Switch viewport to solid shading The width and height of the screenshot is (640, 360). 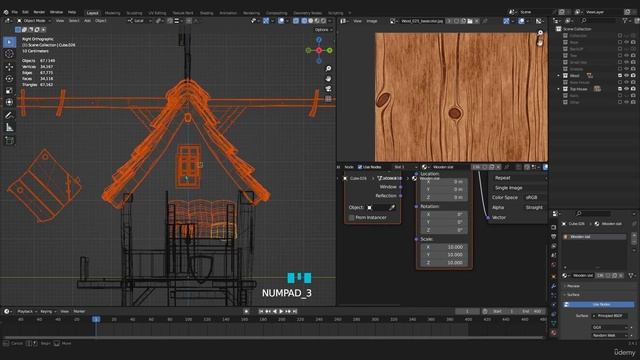(311, 20)
